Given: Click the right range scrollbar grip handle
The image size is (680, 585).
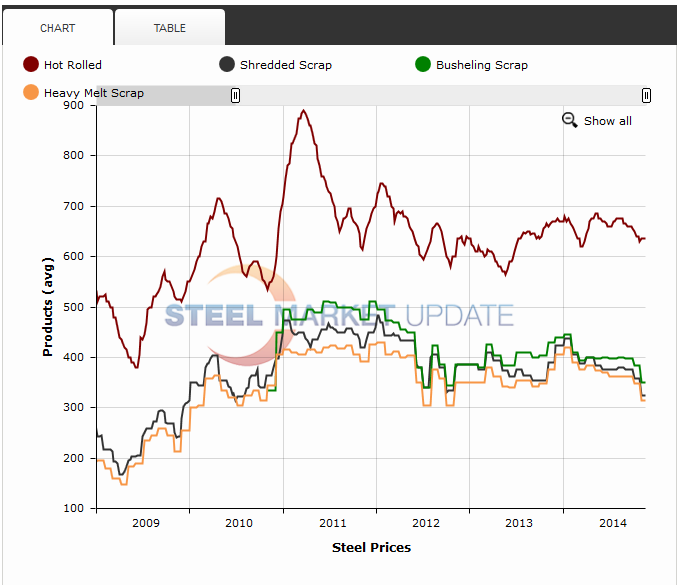Looking at the screenshot, I should click(647, 95).
